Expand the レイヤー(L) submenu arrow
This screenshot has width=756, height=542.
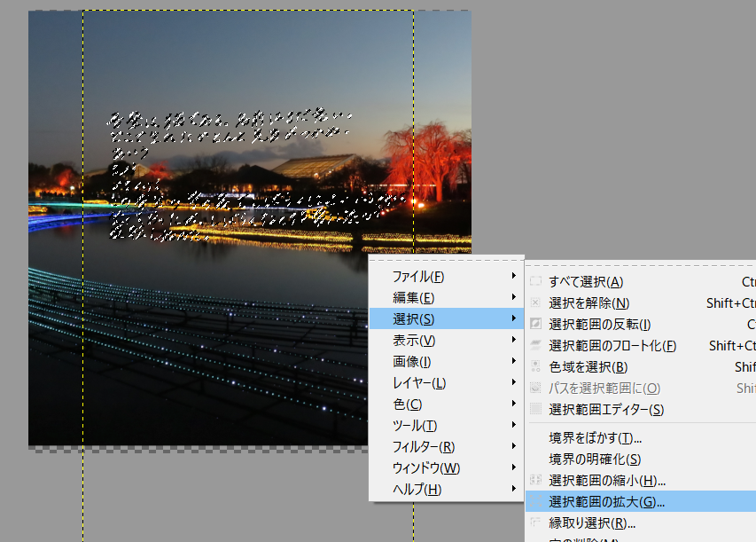coord(514,382)
